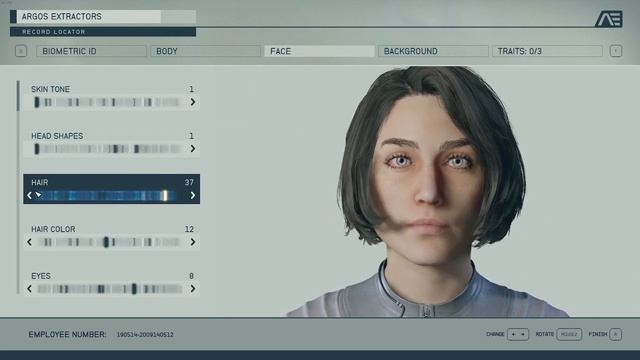Advance Skin Tone with its right arrow
This screenshot has height=360, width=640.
click(x=193, y=102)
